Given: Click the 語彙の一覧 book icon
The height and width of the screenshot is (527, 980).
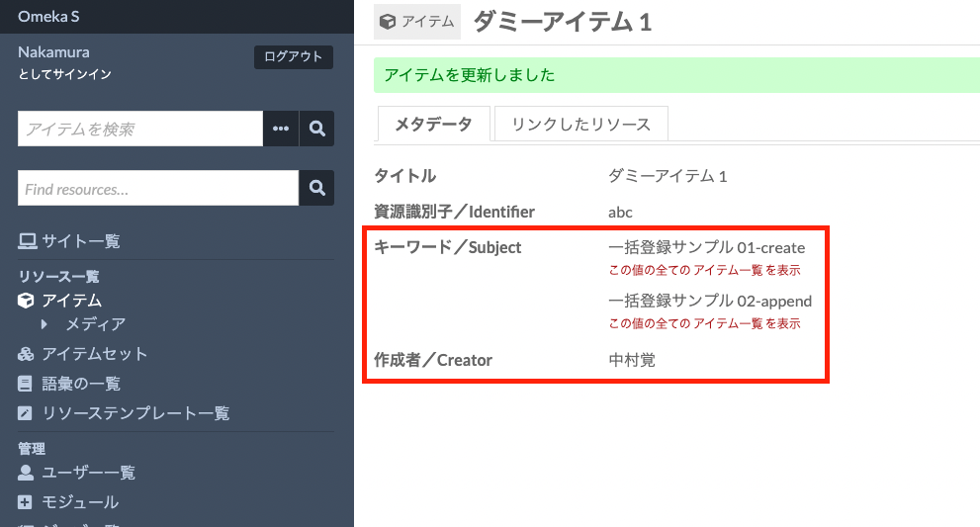Looking at the screenshot, I should [25, 384].
